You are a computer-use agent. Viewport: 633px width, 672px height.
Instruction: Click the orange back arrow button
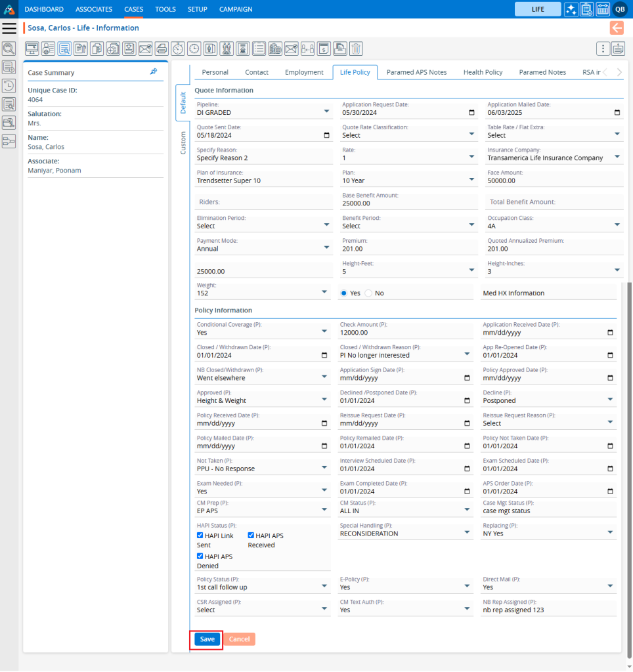point(617,28)
